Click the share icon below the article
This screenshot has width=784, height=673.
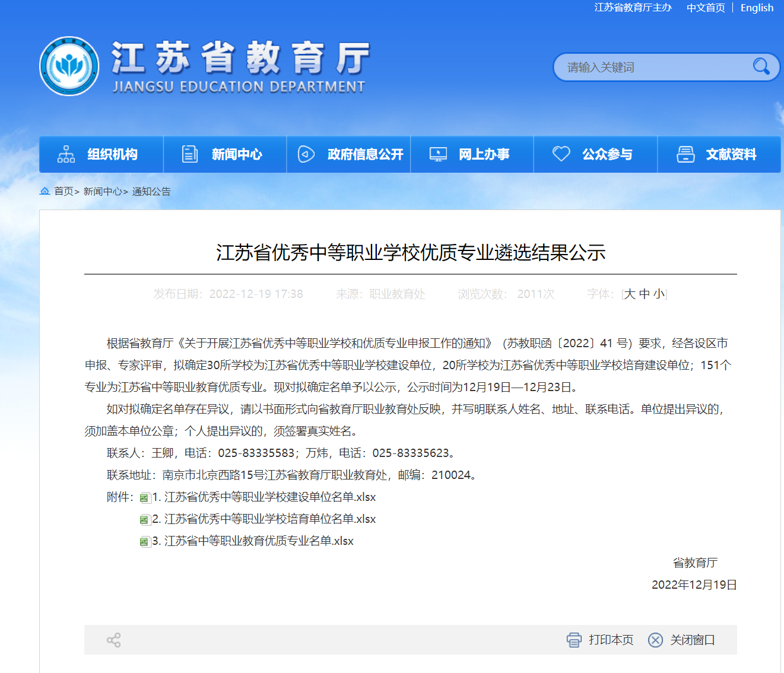click(x=113, y=640)
